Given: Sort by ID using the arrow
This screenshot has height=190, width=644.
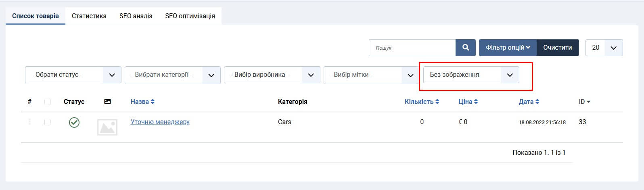Looking at the screenshot, I should (x=588, y=102).
